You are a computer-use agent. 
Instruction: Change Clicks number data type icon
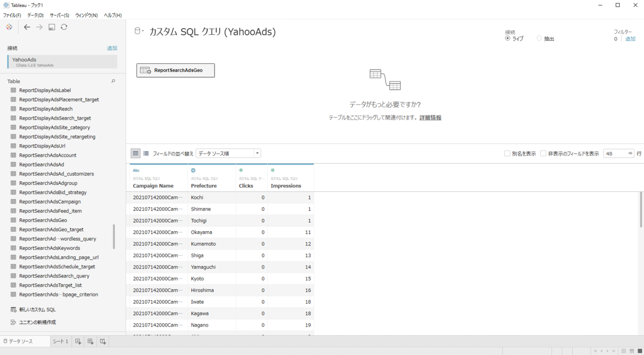click(241, 170)
